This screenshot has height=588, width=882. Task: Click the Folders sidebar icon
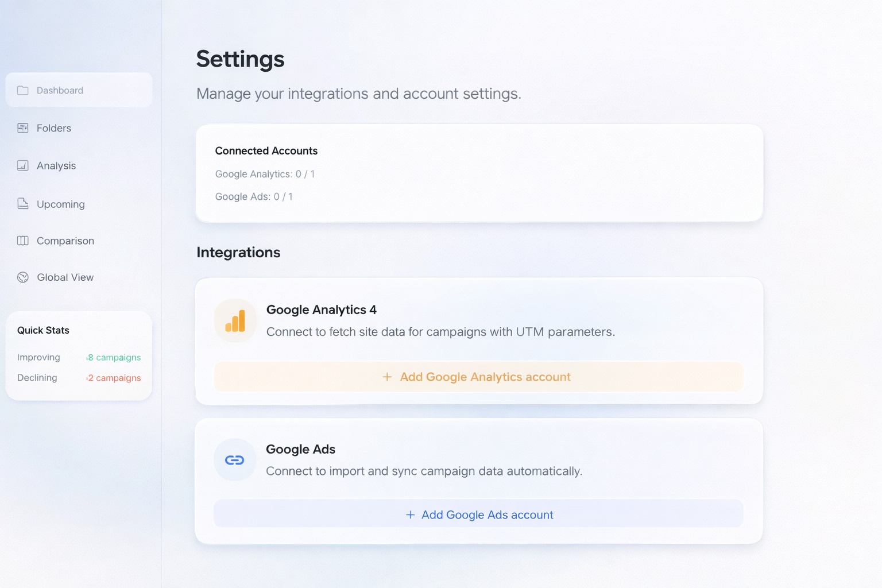22,127
